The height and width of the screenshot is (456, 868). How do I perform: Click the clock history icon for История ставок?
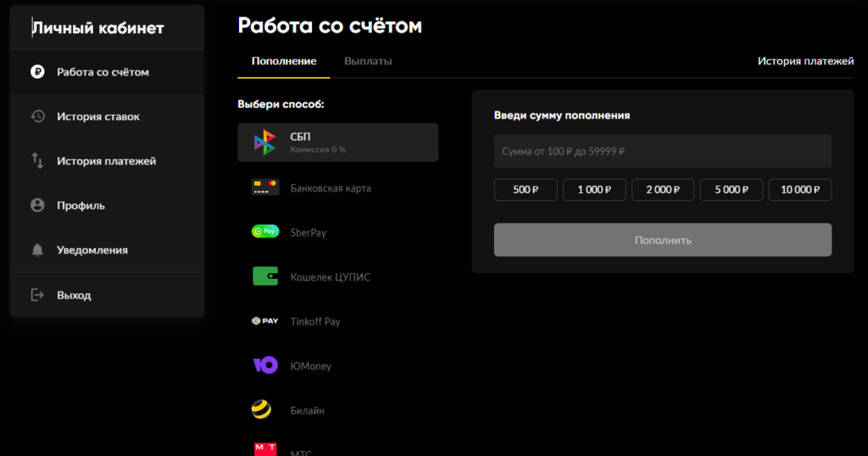tap(37, 116)
